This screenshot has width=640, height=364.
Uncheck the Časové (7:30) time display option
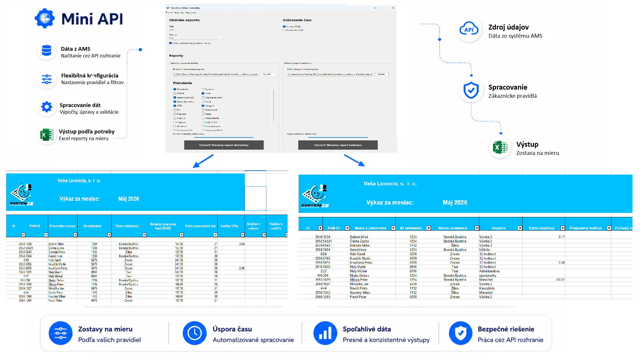click(284, 26)
